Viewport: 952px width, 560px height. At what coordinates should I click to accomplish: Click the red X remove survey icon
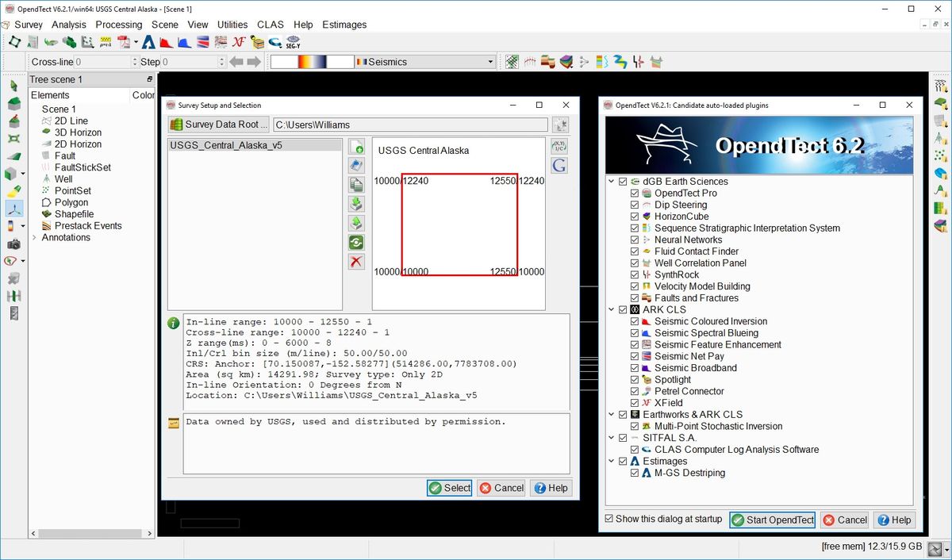click(357, 262)
